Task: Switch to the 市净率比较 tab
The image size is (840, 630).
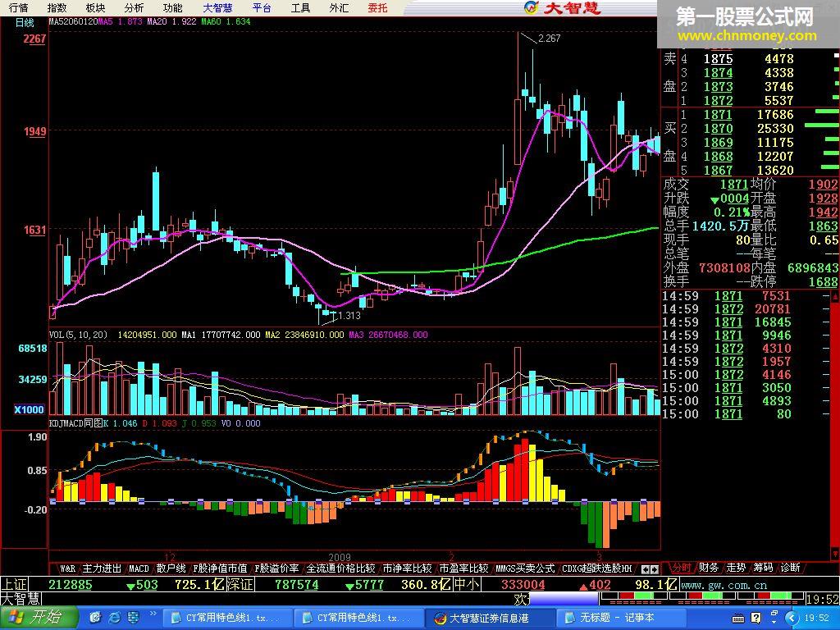Action: pos(407,568)
